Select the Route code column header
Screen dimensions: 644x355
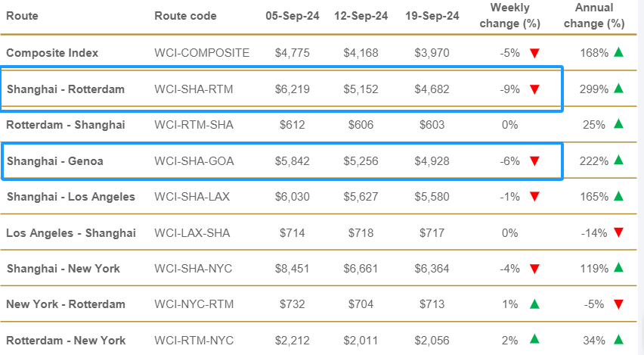(x=185, y=16)
